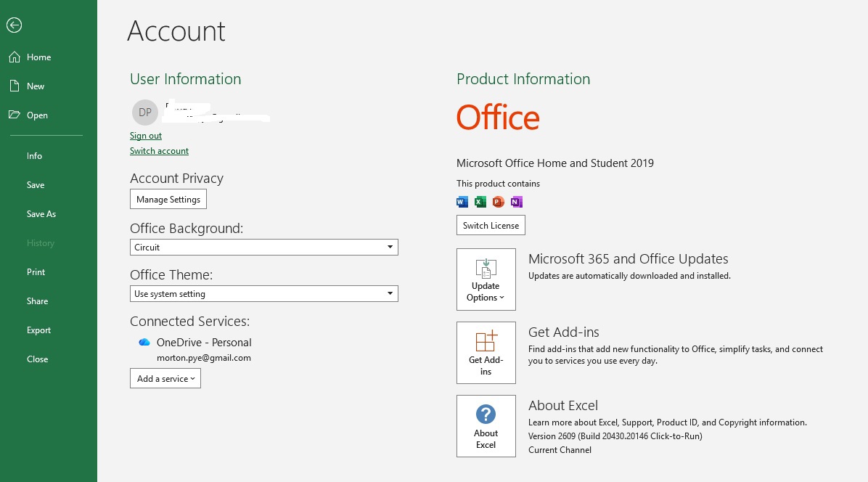The height and width of the screenshot is (482, 868).
Task: Select Share in the sidebar
Action: click(38, 301)
